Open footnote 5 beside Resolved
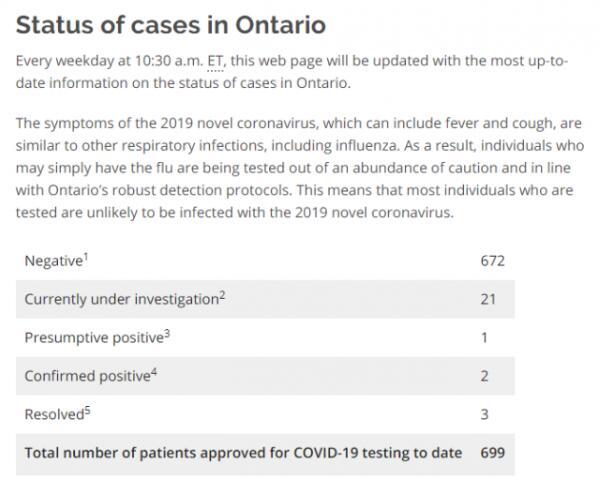 click(x=87, y=410)
